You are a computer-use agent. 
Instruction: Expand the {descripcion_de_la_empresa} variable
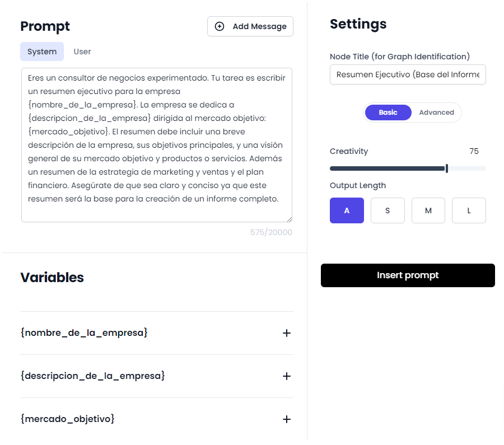click(x=287, y=376)
